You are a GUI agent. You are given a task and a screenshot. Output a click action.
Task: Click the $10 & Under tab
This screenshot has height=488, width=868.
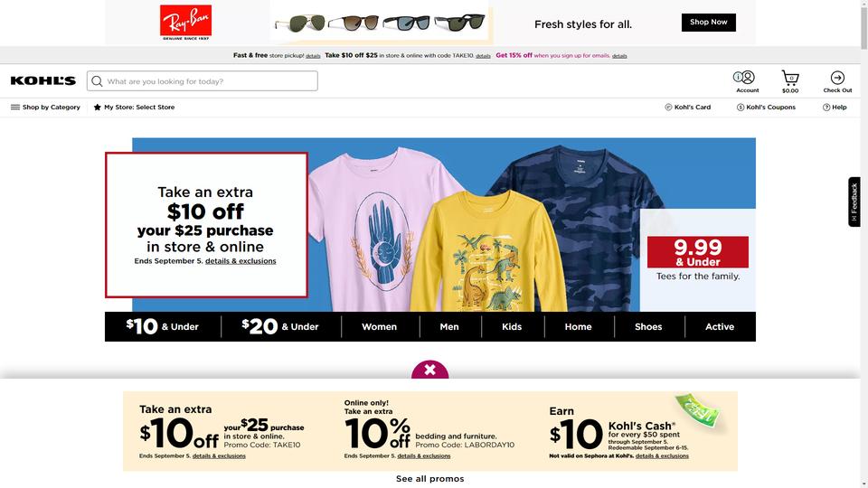pyautogui.click(x=162, y=326)
